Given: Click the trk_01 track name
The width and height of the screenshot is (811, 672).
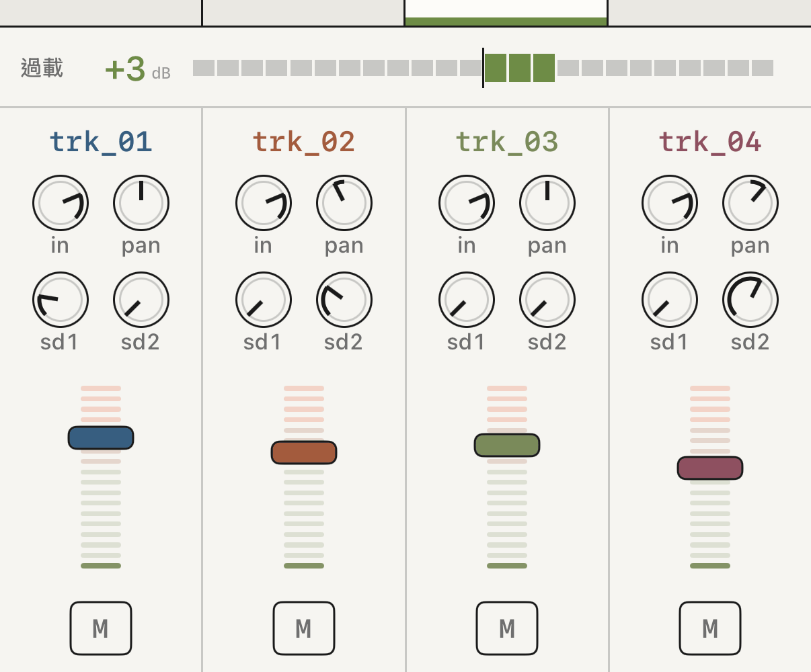Looking at the screenshot, I should tap(101, 142).
